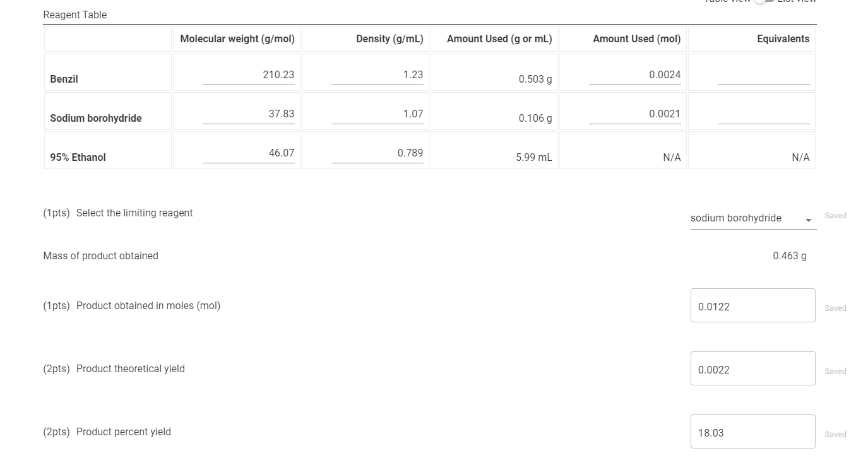Viewport: 868px width, 475px height.
Task: Click the theoretical yield input box
Action: pyautogui.click(x=752, y=368)
